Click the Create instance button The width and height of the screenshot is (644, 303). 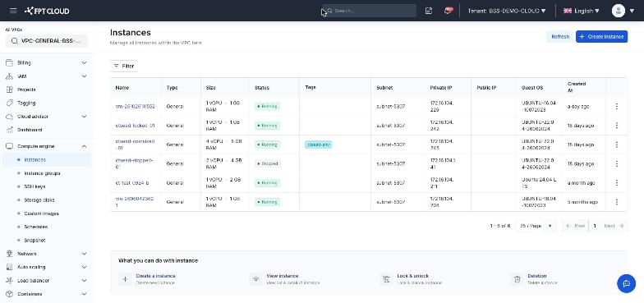601,36
